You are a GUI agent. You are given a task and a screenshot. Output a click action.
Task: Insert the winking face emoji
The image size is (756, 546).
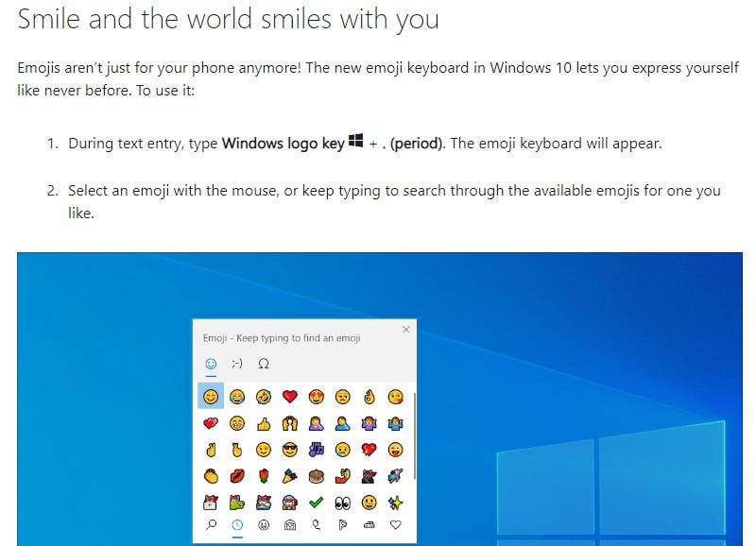point(264,450)
